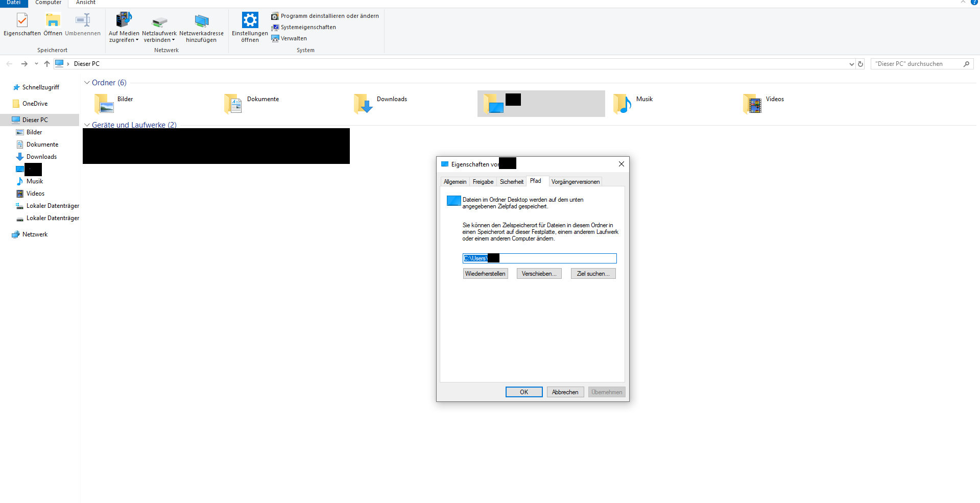The height and width of the screenshot is (503, 980).
Task: Open Netzlaufwerk verbinden dropdown
Action: pyautogui.click(x=159, y=37)
